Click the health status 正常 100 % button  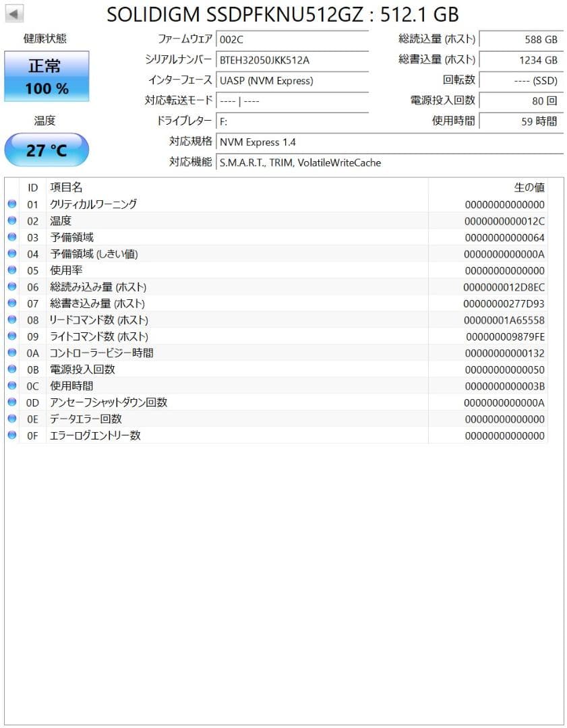click(x=47, y=76)
